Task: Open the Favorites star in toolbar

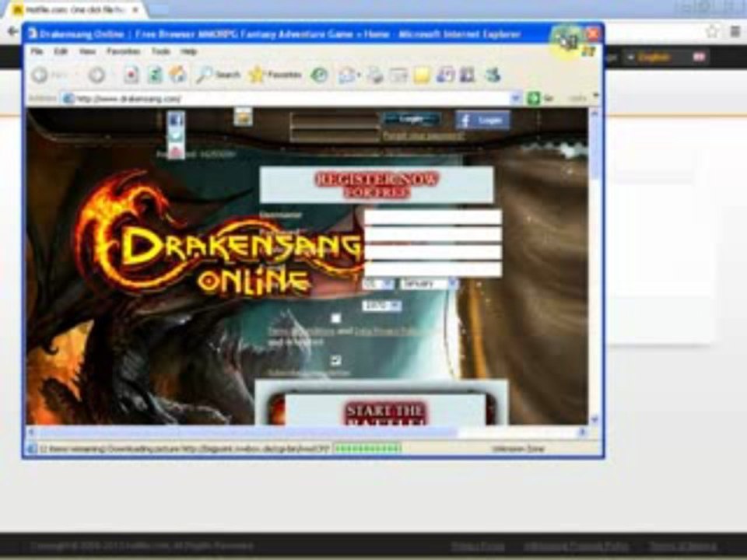Action: point(275,75)
